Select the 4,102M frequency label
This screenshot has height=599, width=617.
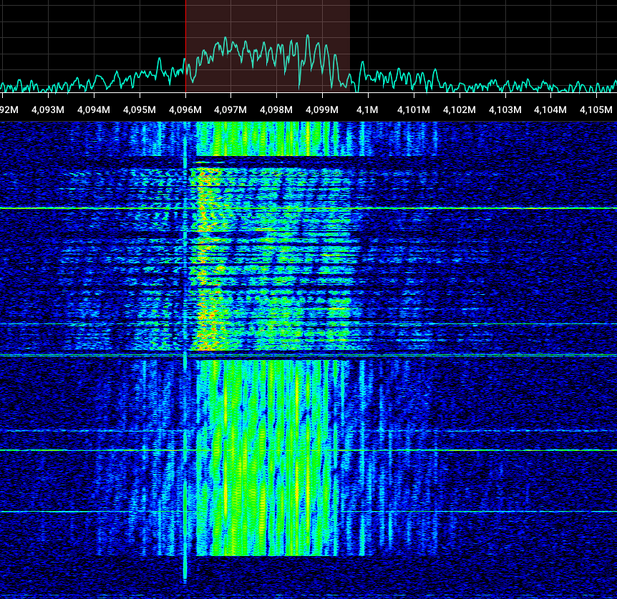point(459,110)
